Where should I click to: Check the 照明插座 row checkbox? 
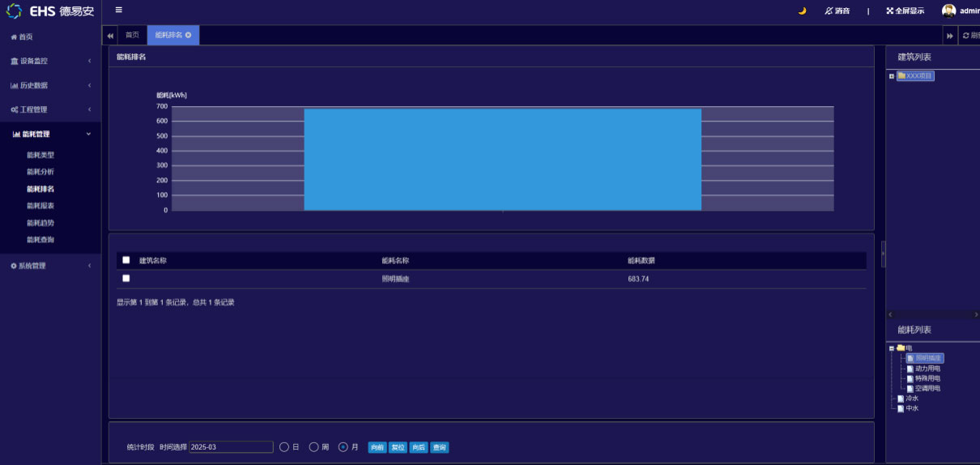(126, 278)
